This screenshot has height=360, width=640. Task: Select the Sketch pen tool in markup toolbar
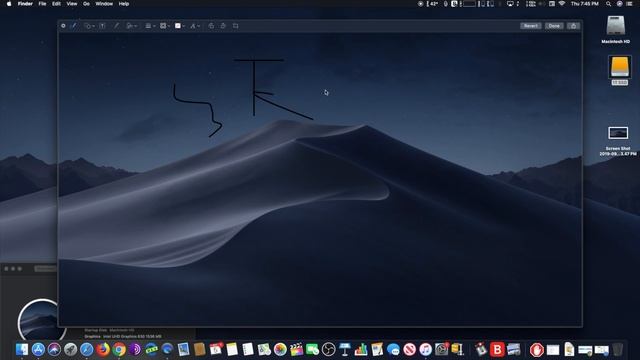[x=74, y=26]
